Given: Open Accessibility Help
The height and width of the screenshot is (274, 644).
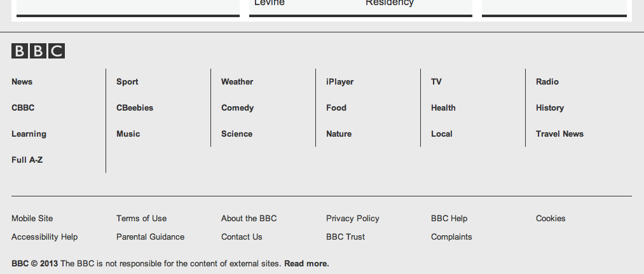Looking at the screenshot, I should 45,237.
